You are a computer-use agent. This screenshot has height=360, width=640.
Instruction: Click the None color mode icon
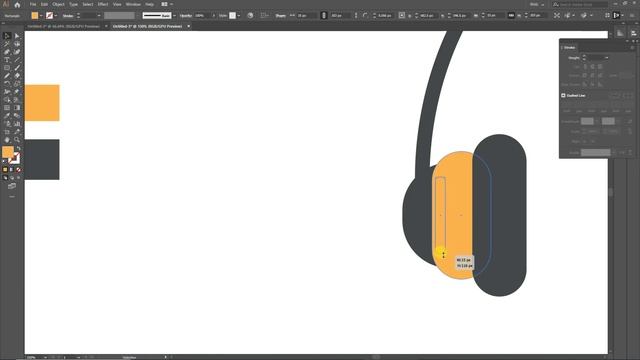click(x=18, y=170)
